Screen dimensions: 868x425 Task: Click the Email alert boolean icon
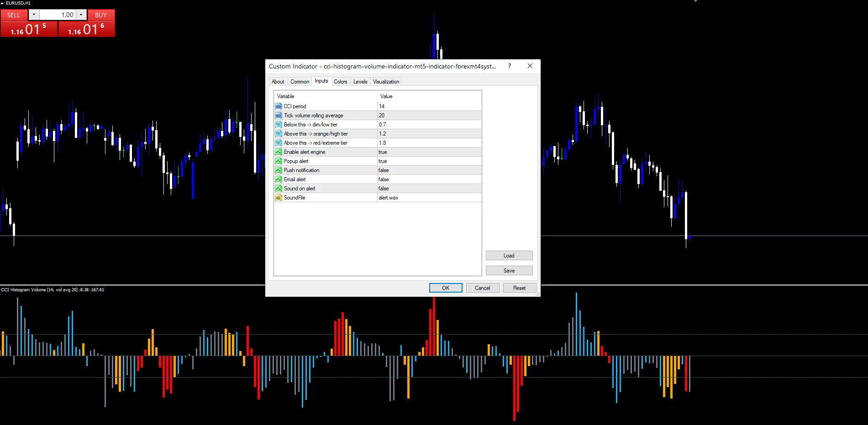click(x=278, y=179)
